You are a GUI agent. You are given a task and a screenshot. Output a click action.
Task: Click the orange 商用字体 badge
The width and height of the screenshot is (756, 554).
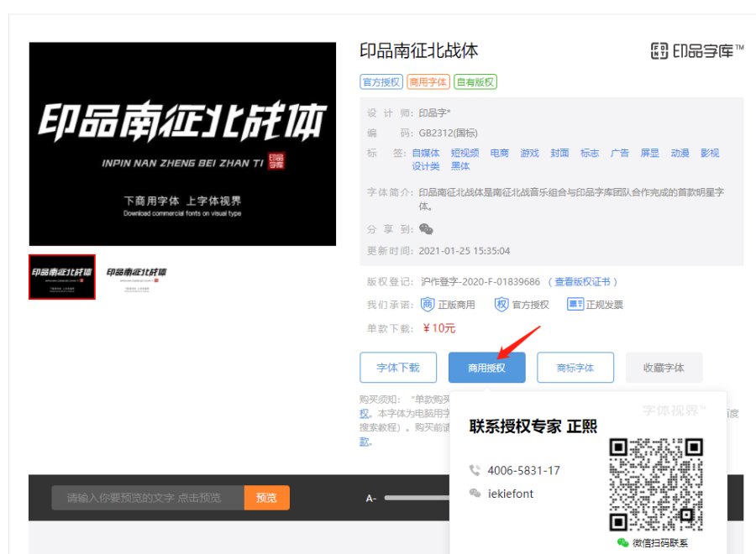coord(428,82)
